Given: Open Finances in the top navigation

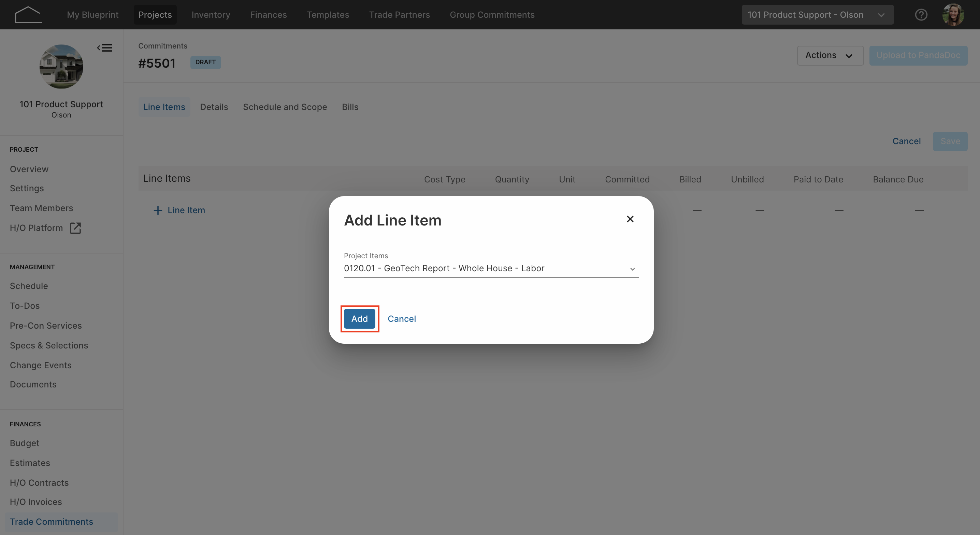Looking at the screenshot, I should coord(268,15).
